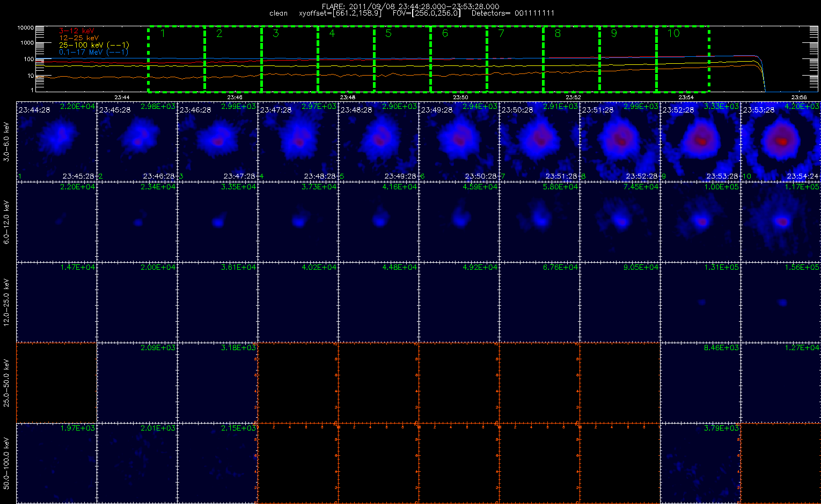The width and height of the screenshot is (821, 504).
Task: Open the 3-6 keV image starting 23:45:28
Action: (137, 141)
